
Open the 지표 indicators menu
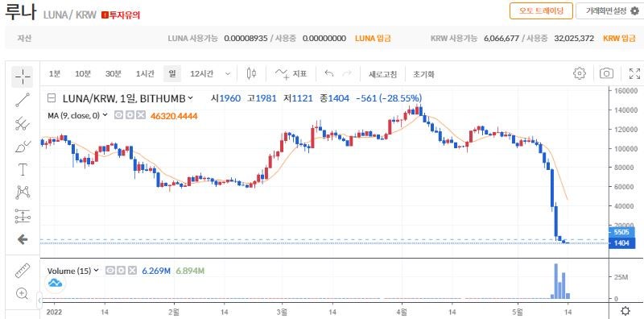pos(291,74)
